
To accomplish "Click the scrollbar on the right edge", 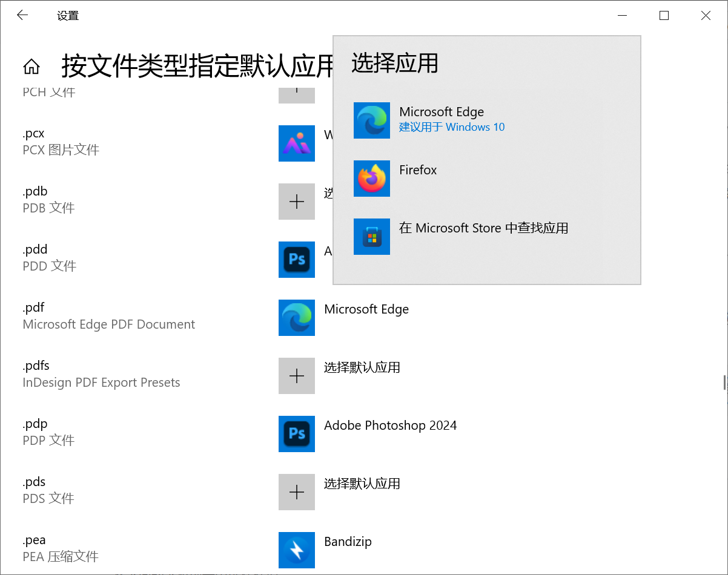I will pyautogui.click(x=724, y=381).
